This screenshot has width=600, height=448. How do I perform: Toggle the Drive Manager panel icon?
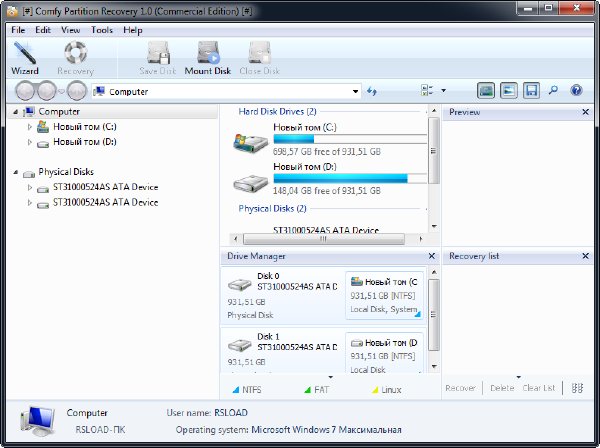coord(486,91)
